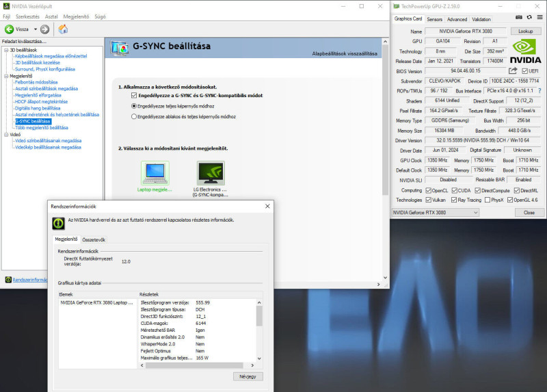The image size is (547, 392).
Task: Switch to the Validation tab in GPU-Z
Action: (x=481, y=19)
